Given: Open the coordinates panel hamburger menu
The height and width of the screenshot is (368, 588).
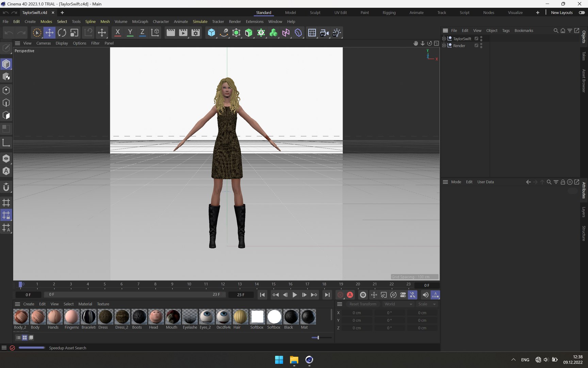Looking at the screenshot, I should click(x=340, y=304).
